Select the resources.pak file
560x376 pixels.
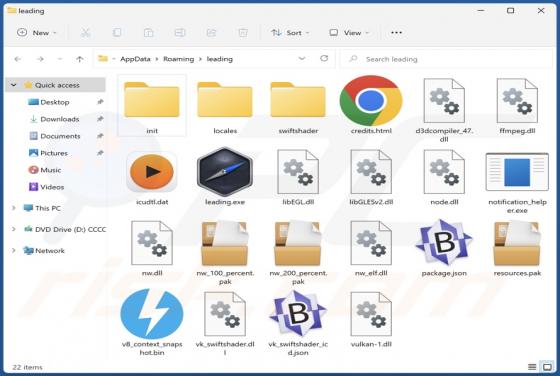coord(517,248)
